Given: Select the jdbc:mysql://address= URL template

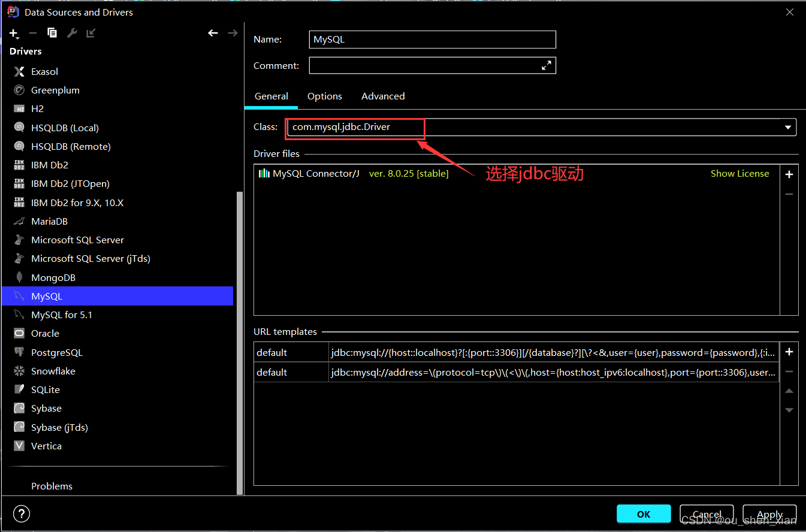Looking at the screenshot, I should [554, 372].
